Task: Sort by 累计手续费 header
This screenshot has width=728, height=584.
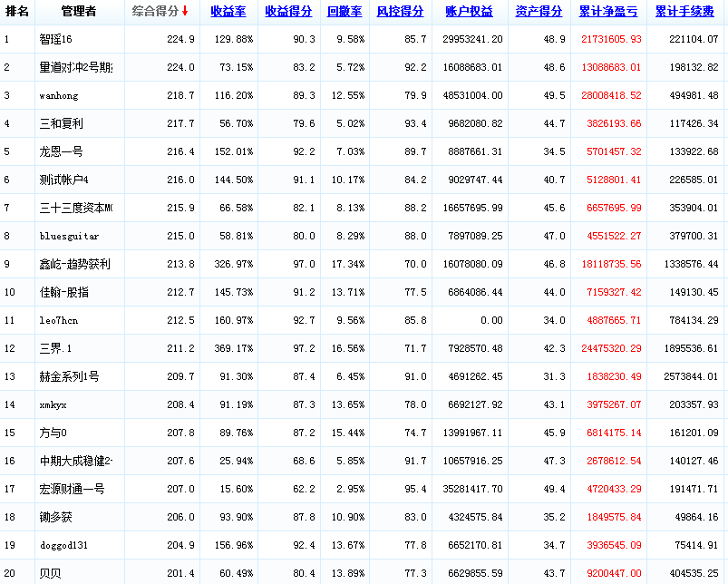Action: tap(684, 12)
